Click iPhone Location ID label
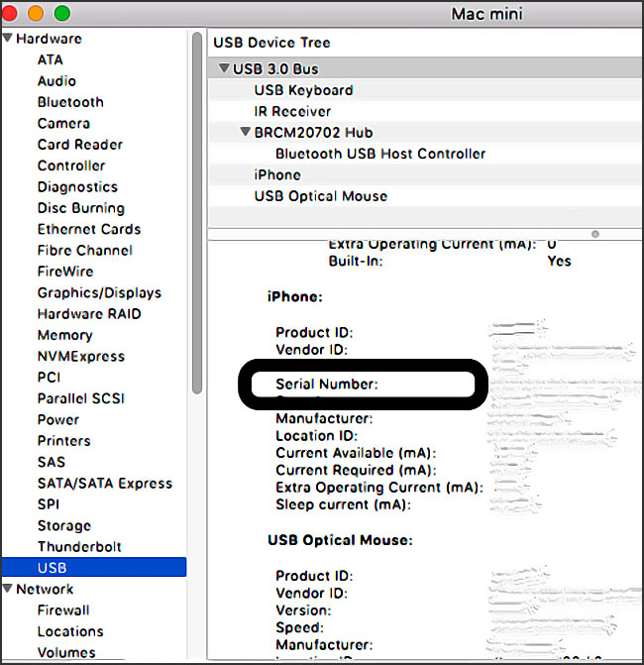The image size is (644, 665). coord(316,435)
